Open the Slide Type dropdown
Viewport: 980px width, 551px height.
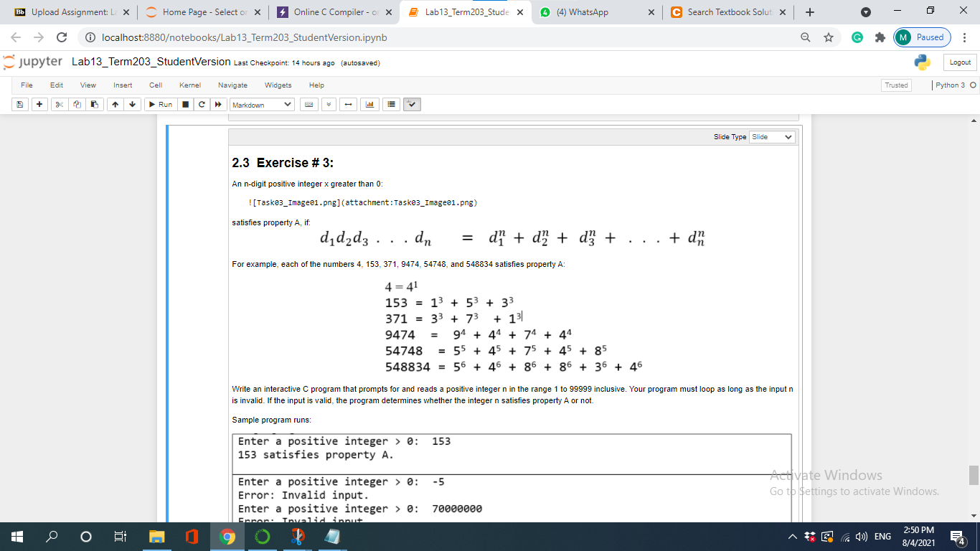pyautogui.click(x=771, y=136)
